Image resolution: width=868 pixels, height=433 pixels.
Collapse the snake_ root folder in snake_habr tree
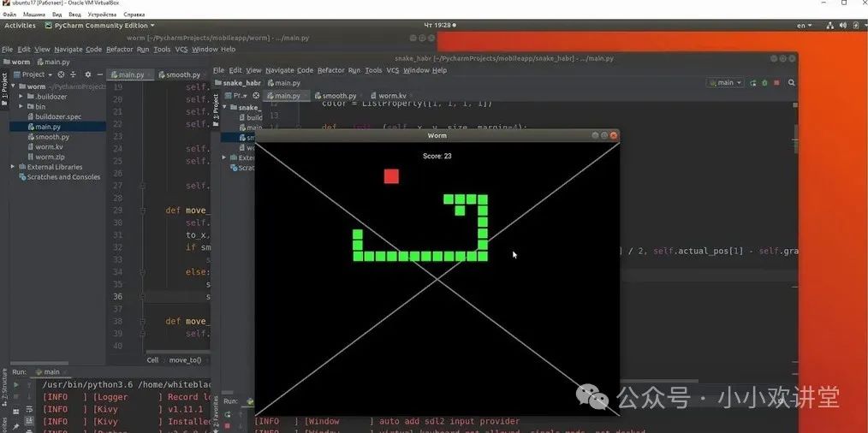tap(225, 108)
